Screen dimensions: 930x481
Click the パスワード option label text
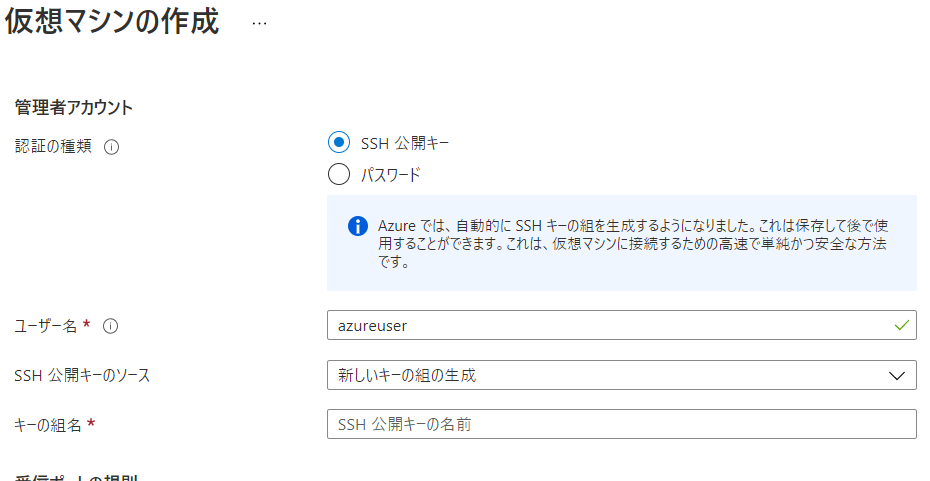[390, 175]
